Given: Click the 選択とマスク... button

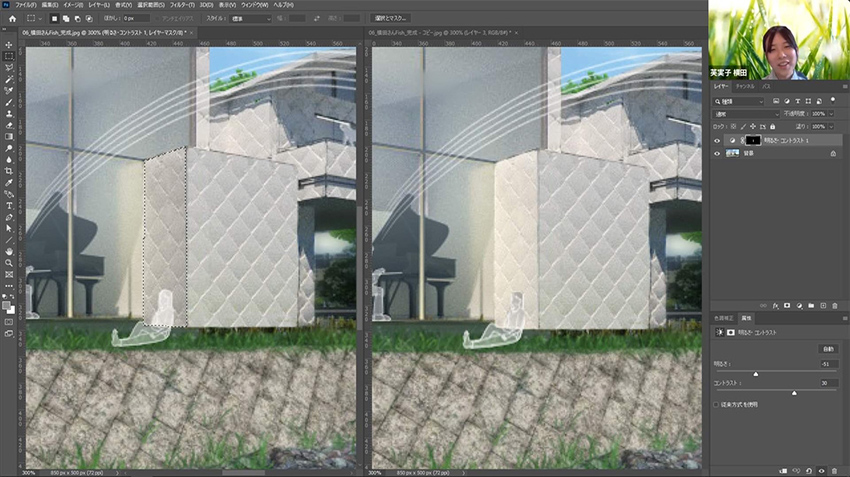Looking at the screenshot, I should tap(396, 18).
